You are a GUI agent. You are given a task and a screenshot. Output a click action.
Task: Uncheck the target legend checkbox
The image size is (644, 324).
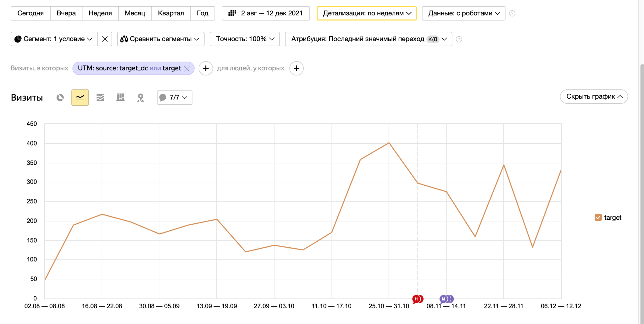coord(598,217)
